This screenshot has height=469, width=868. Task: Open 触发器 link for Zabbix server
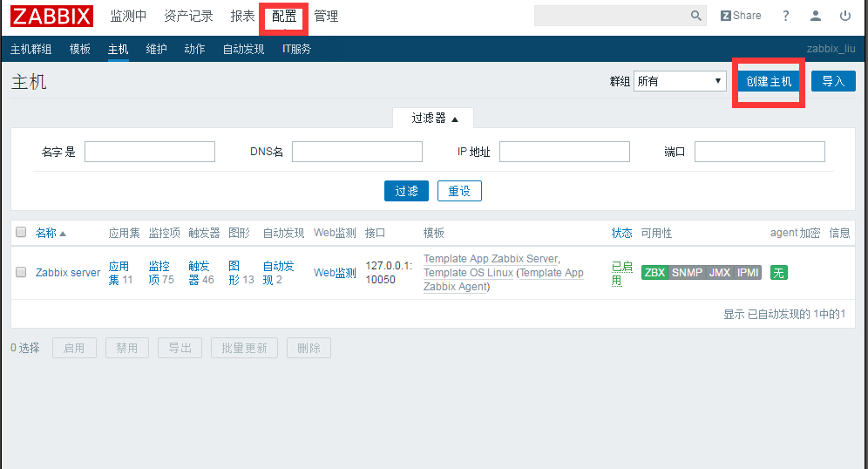pyautogui.click(x=199, y=273)
